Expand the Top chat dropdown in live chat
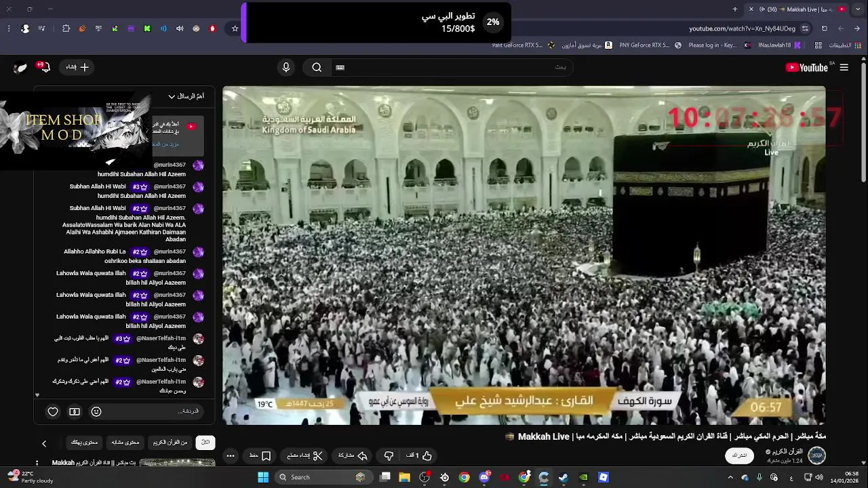Screen dimensions: 868x488 coord(186,96)
